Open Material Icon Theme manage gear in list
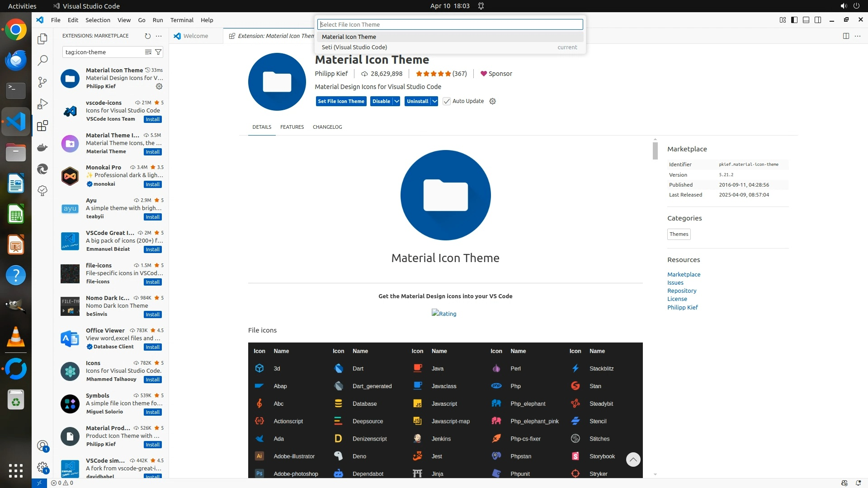This screenshot has height=488, width=868. 159,86
